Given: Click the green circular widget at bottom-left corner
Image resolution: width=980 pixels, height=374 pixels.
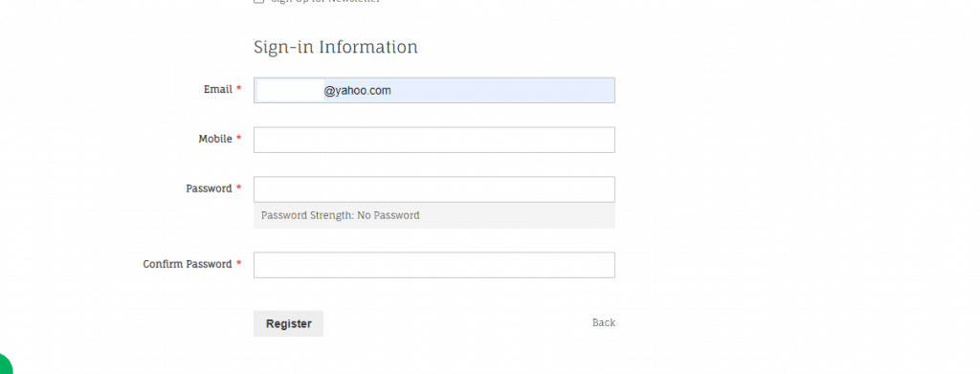Looking at the screenshot, I should [x=5, y=365].
